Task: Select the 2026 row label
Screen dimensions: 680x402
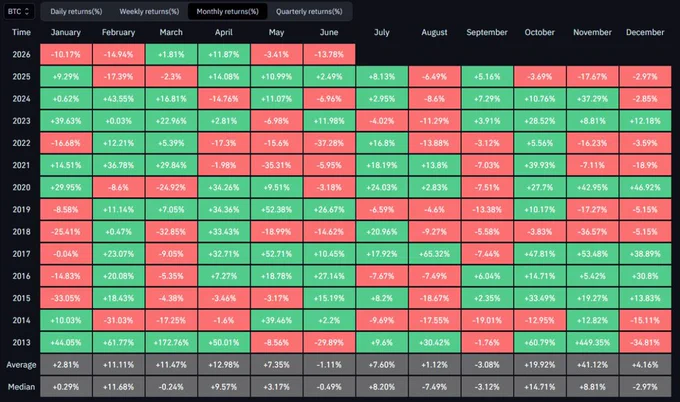Action: click(x=21, y=54)
